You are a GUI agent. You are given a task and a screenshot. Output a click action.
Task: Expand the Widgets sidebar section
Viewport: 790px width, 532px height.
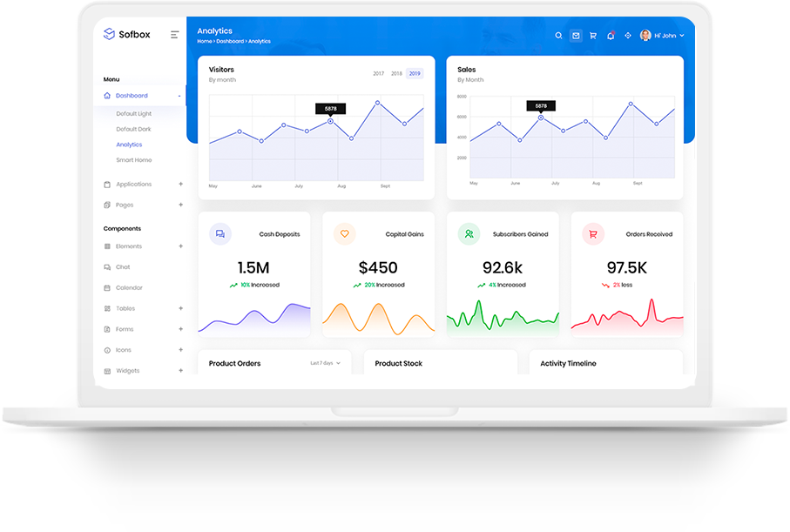coord(131,370)
